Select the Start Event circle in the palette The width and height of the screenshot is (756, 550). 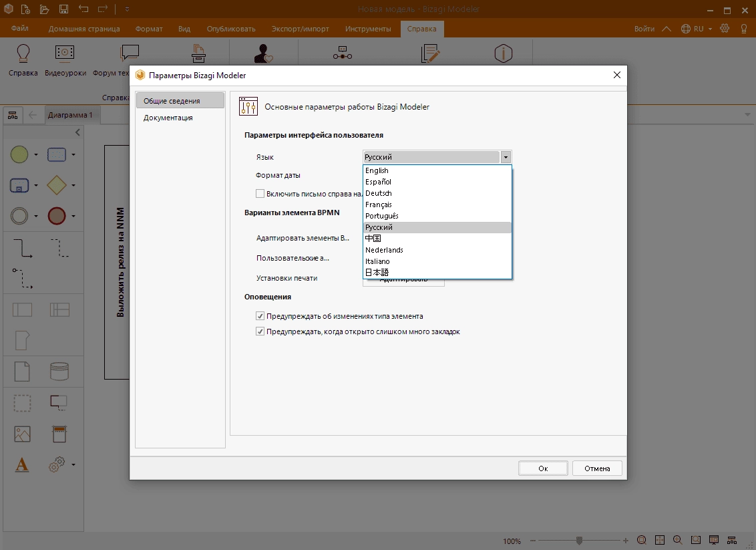[19, 154]
